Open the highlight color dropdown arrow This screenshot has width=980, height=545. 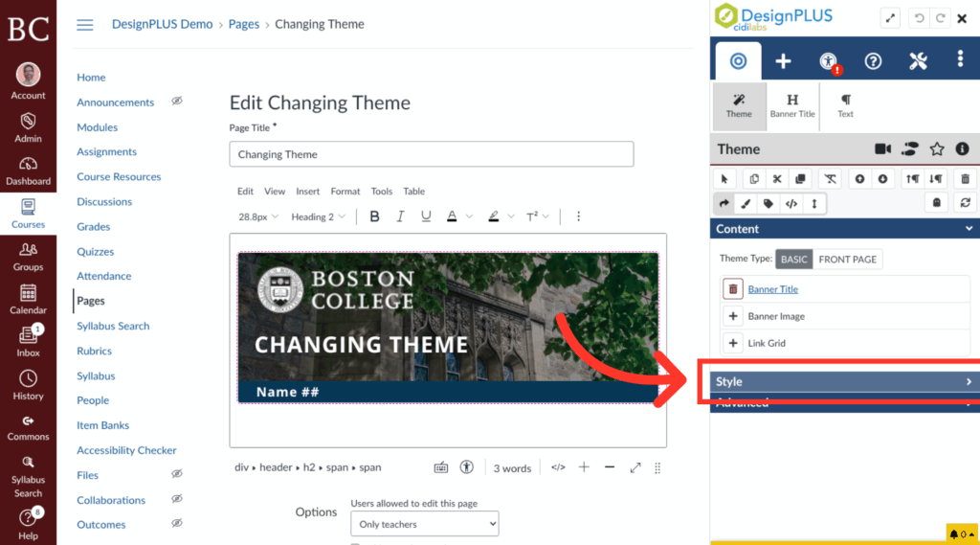click(511, 216)
